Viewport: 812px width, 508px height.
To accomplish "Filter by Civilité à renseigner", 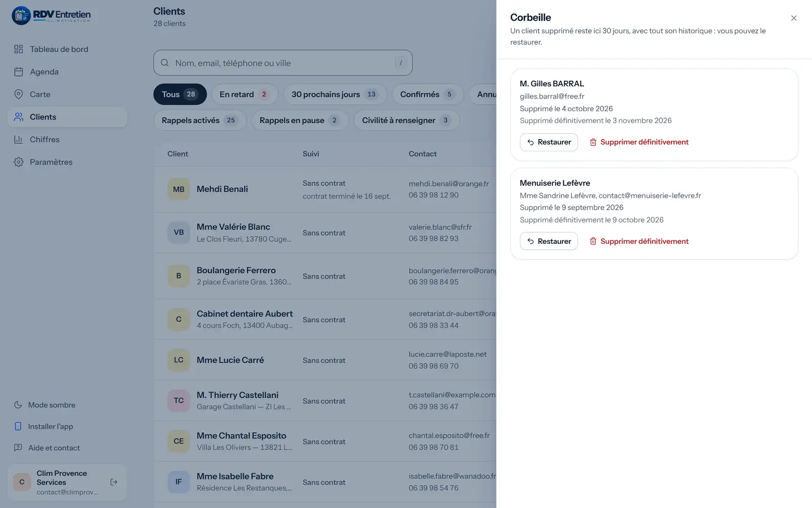I will point(407,120).
